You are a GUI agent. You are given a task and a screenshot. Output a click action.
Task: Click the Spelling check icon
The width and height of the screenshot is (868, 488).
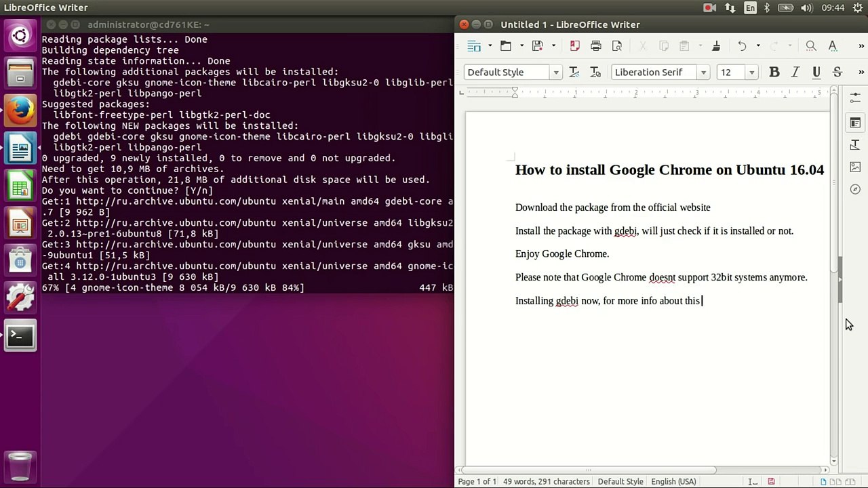click(833, 46)
